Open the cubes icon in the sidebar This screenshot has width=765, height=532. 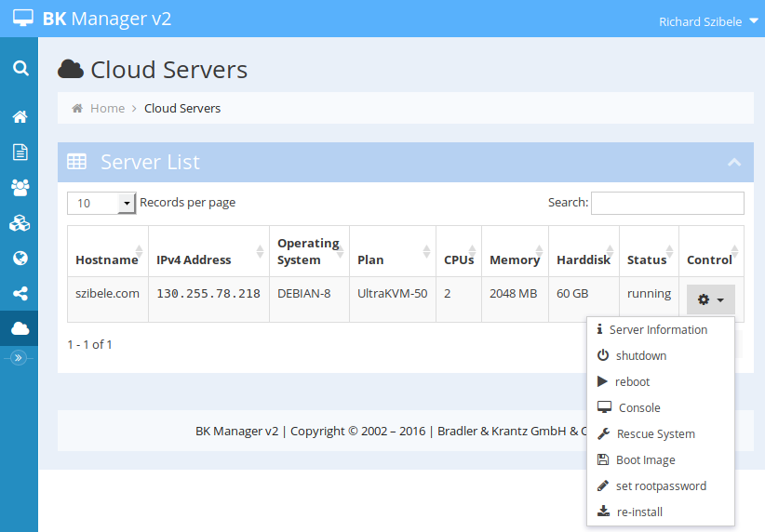(20, 223)
